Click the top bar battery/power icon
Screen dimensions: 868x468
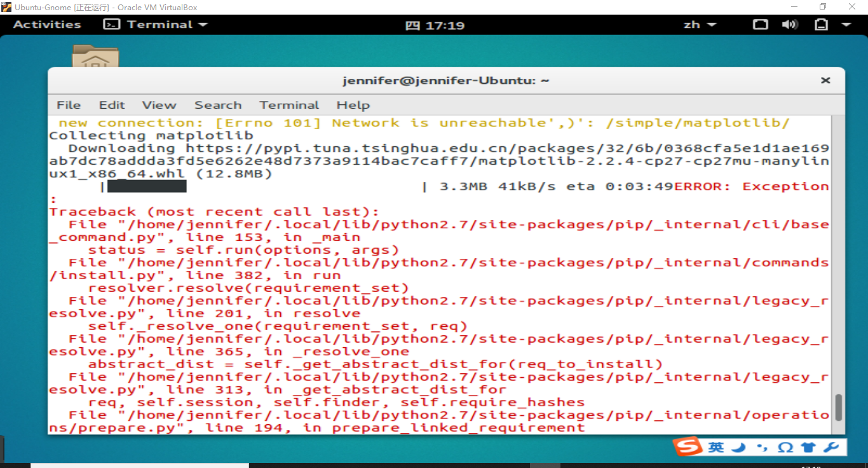(822, 24)
